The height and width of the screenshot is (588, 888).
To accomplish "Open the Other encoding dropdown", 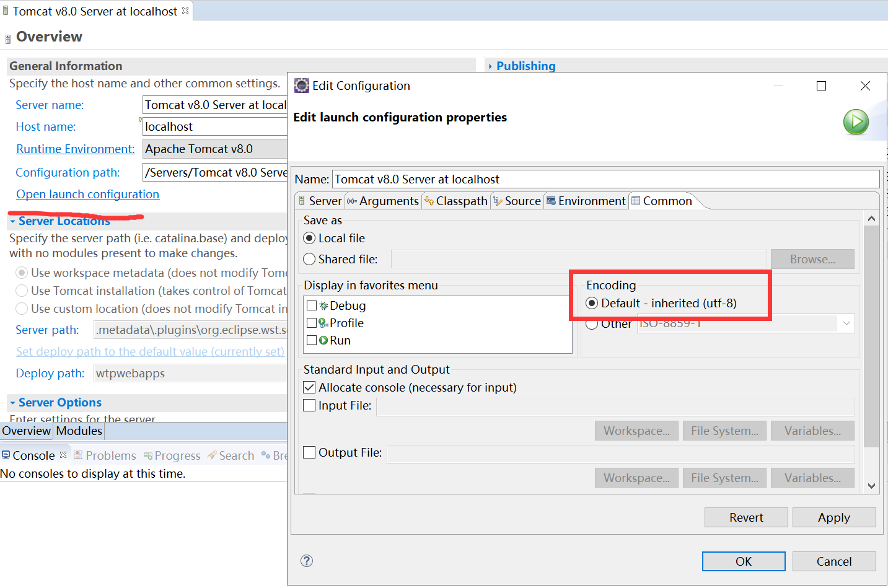I will [846, 323].
